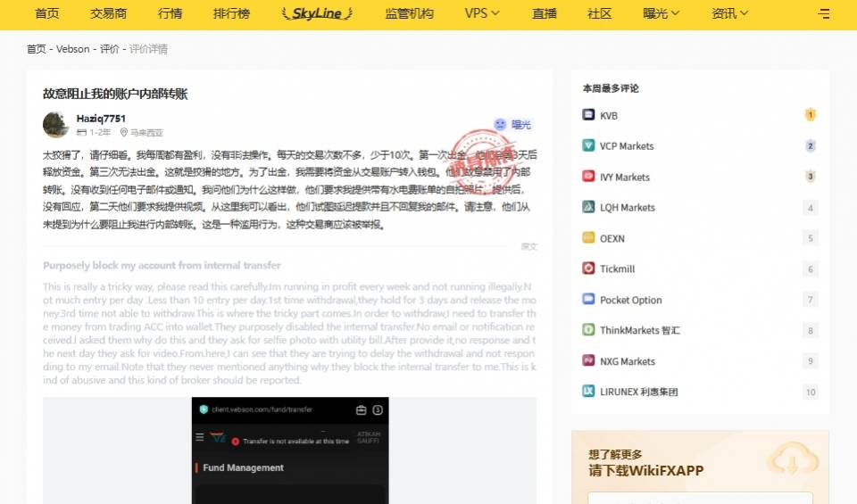Open the 监管机构 navigation item

pyautogui.click(x=410, y=13)
